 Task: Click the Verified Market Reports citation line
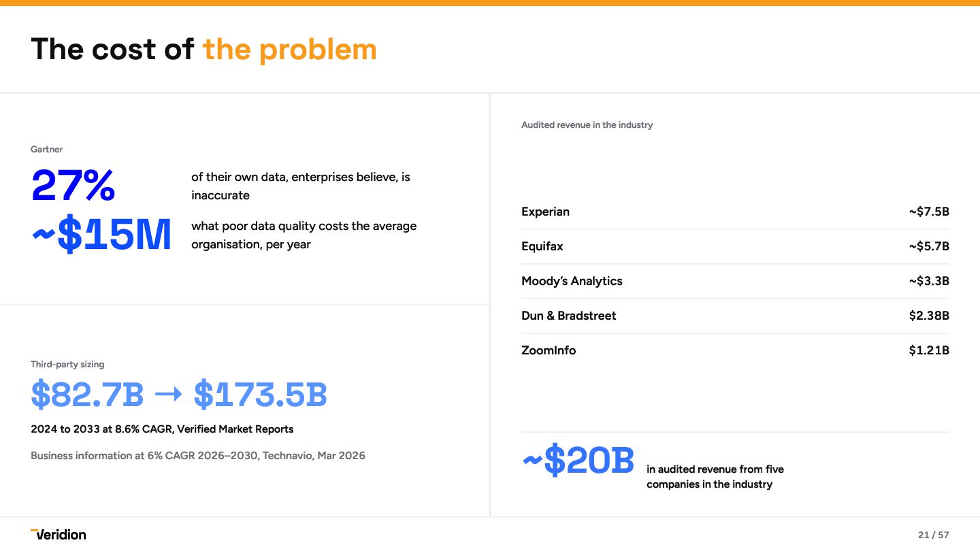click(x=162, y=429)
